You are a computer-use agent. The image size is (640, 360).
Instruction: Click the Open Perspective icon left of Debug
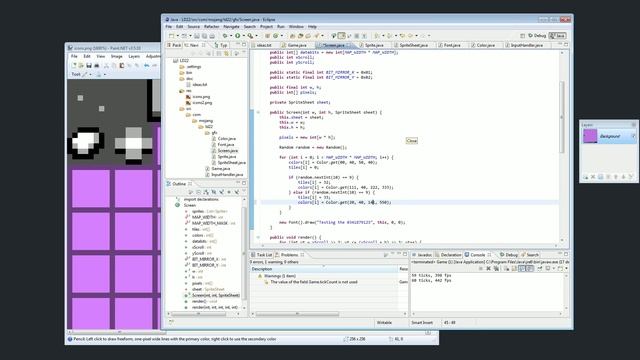pos(522,36)
